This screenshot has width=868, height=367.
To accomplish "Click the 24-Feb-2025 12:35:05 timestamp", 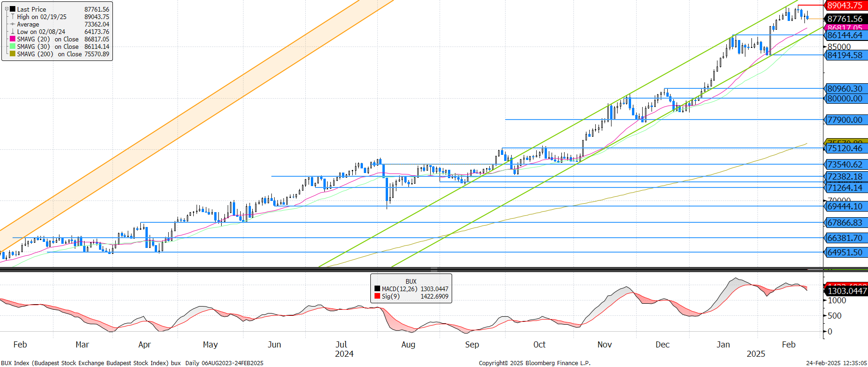I will (x=836, y=363).
